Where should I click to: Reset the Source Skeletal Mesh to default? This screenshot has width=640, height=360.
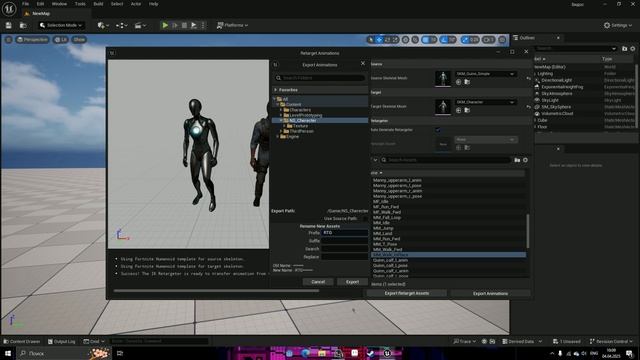tap(529, 78)
